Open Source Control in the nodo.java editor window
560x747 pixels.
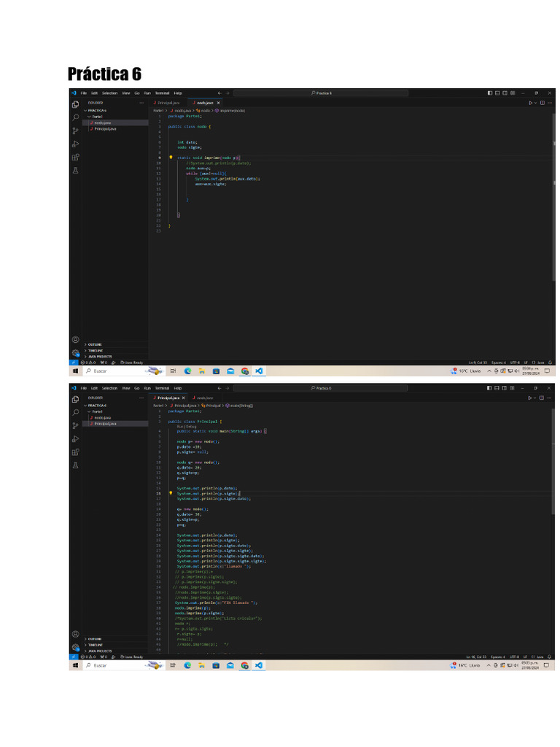[75, 131]
